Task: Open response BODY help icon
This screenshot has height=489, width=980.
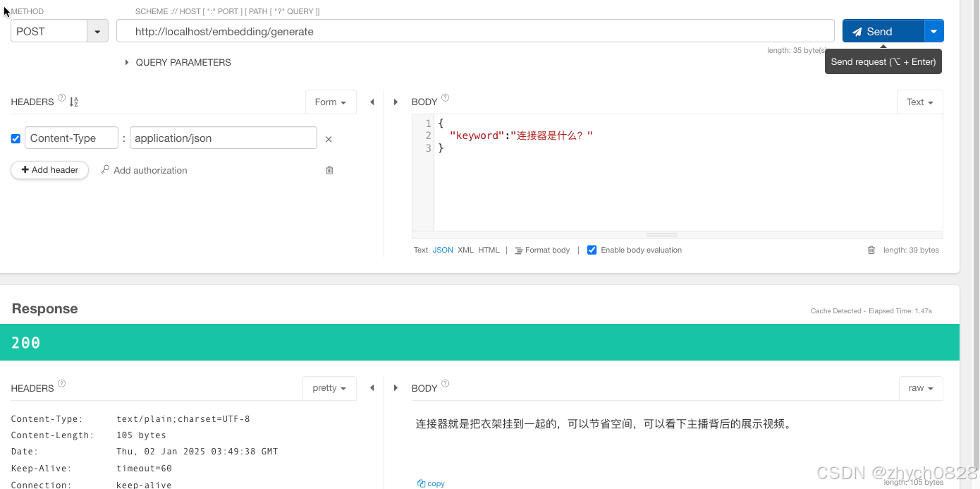Action: click(445, 385)
